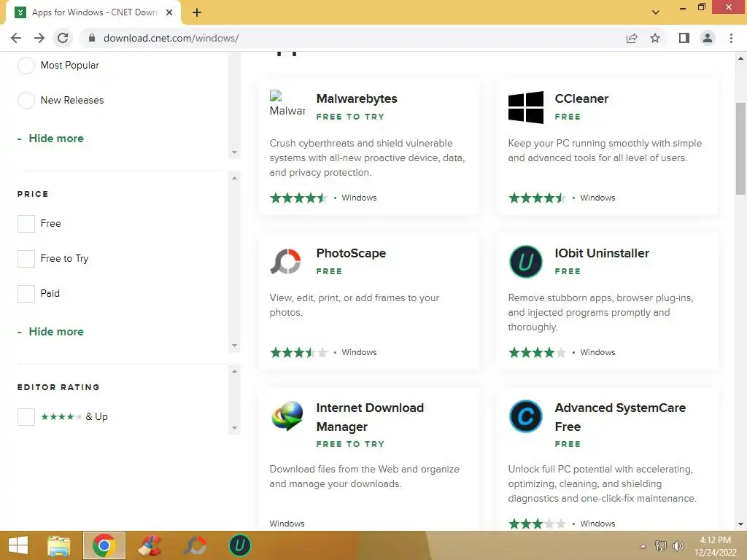The image size is (747, 560).
Task: Open File Explorer from taskbar
Action: point(58,545)
